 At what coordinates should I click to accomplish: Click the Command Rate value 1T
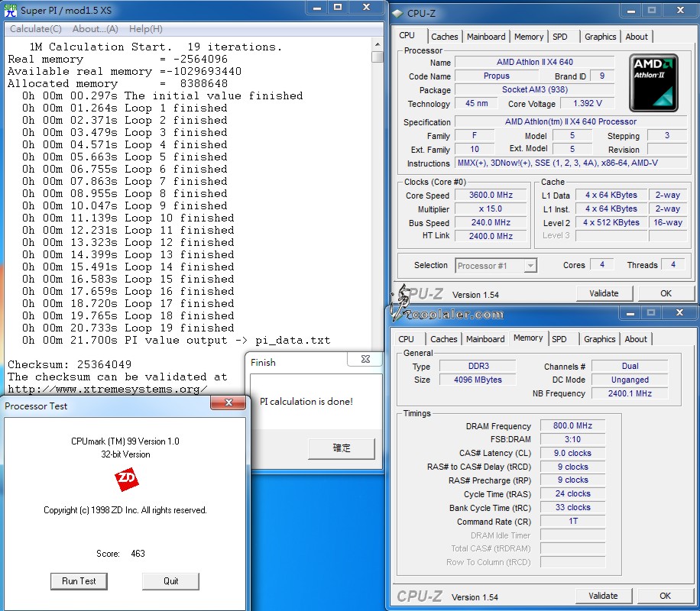(572, 522)
